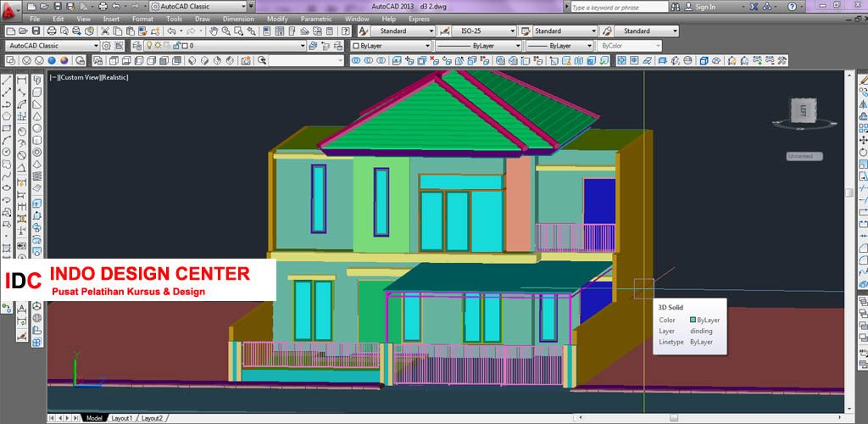Click the Unnamed UCS button below ViewCube
This screenshot has width=868, height=424.
tap(804, 157)
